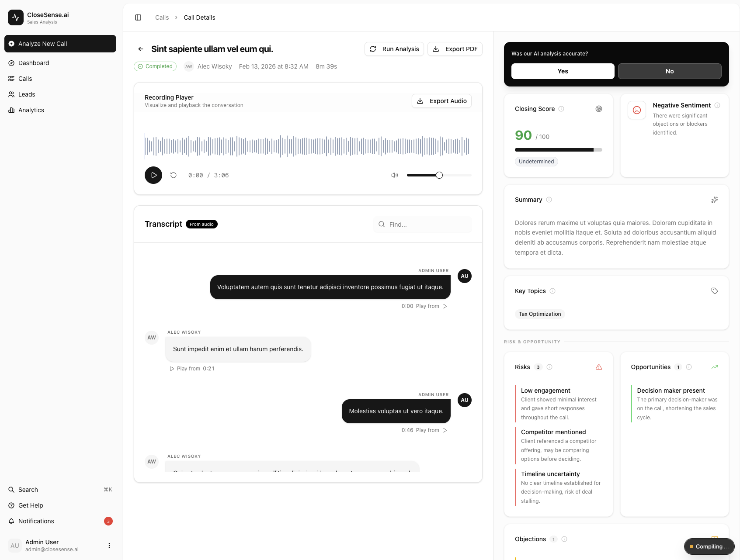Open the Analytics page in sidebar
The image size is (740, 560).
point(31,110)
